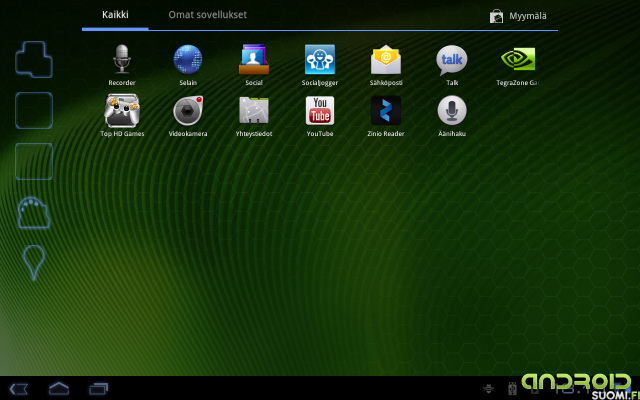Open Yhteystiedot contacts app

click(254, 116)
